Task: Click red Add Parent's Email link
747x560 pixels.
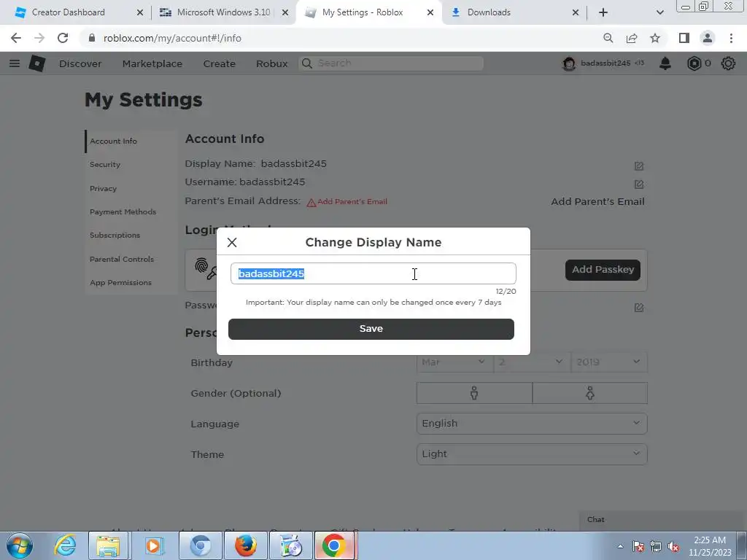Action: [352, 201]
